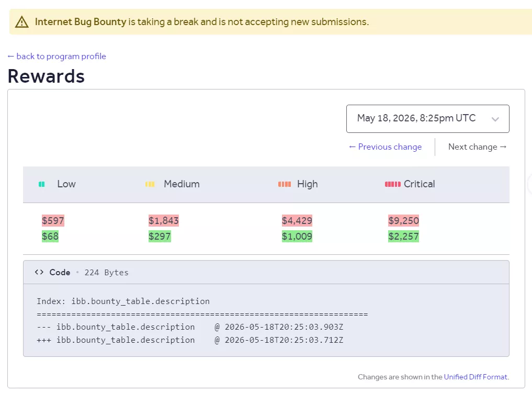532x393 pixels.
Task: Click the removed $9,250 Critical reward
Action: coord(403,221)
